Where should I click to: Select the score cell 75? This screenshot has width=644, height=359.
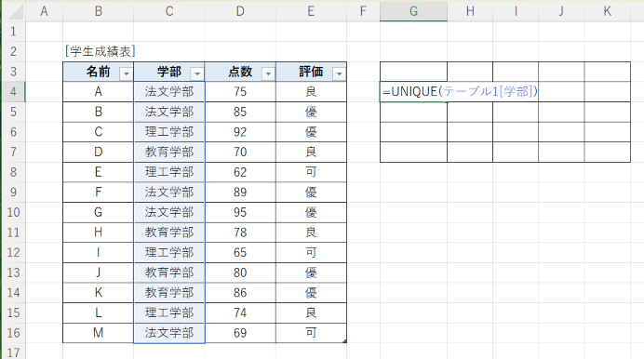(240, 91)
